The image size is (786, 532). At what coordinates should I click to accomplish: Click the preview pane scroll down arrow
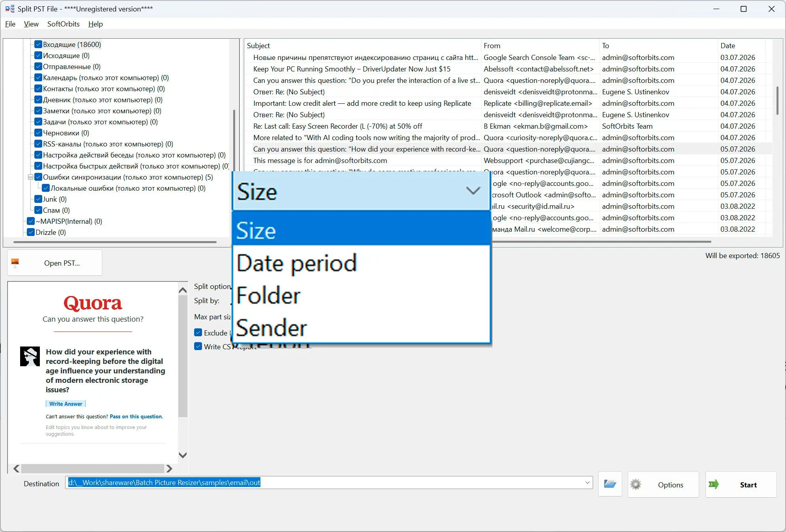[183, 455]
